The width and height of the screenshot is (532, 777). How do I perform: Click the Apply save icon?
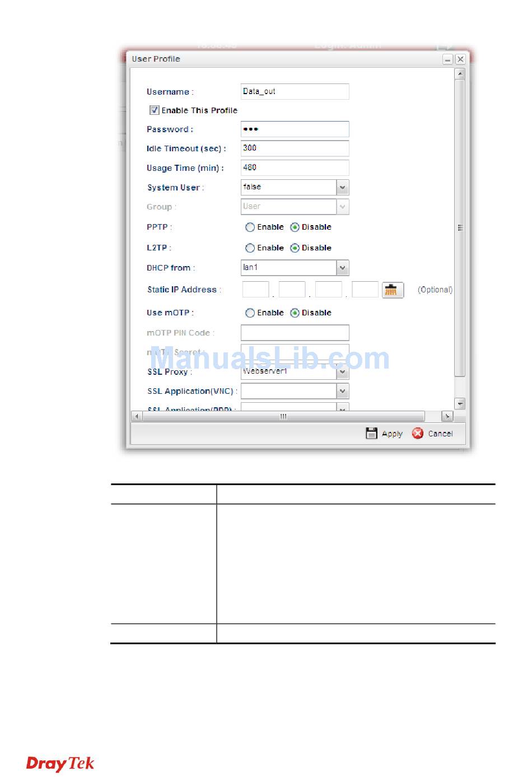point(371,433)
